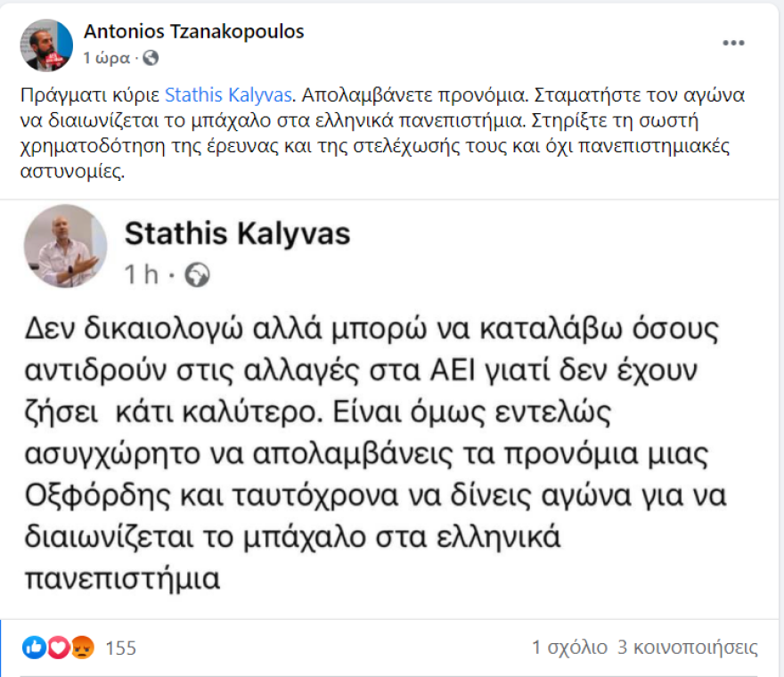Open the Stathis Kalyvas profile link in text
The height and width of the screenshot is (677, 784).
[226, 94]
